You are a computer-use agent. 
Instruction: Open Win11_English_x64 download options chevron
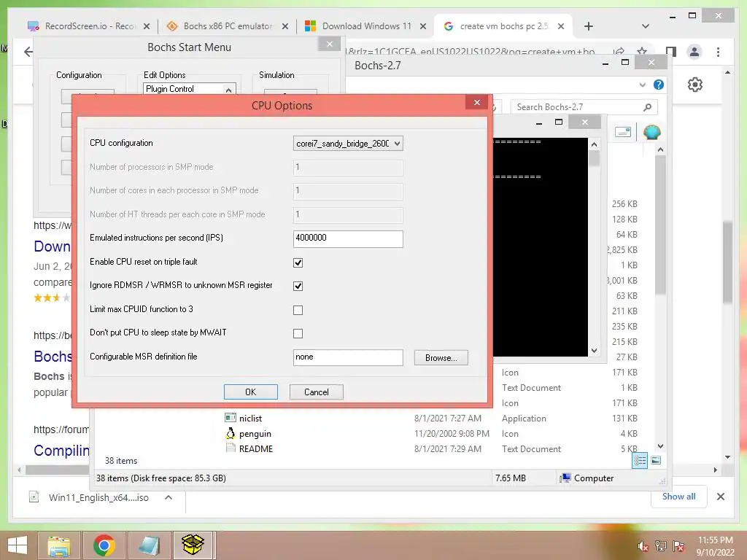pyautogui.click(x=169, y=497)
